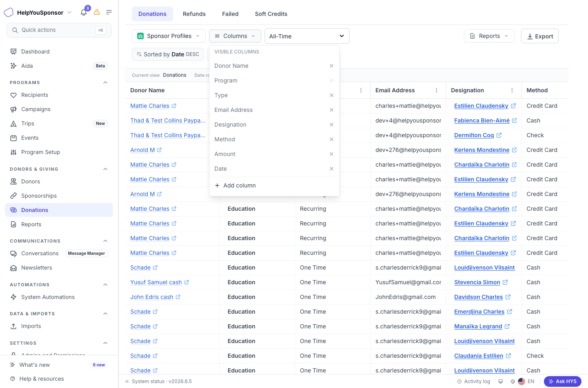Switch to the Failed tab
588x388 pixels.
coord(230,14)
